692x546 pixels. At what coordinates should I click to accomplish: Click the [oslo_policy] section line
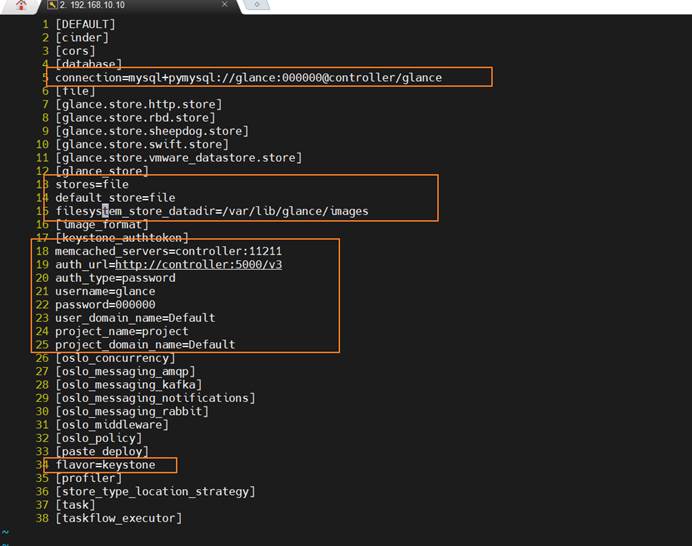coord(98,438)
